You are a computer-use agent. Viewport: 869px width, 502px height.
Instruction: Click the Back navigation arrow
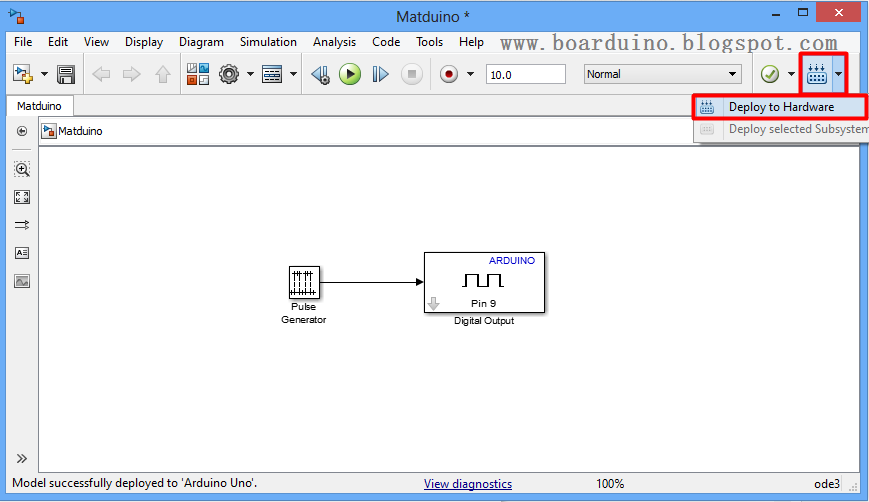(x=101, y=74)
